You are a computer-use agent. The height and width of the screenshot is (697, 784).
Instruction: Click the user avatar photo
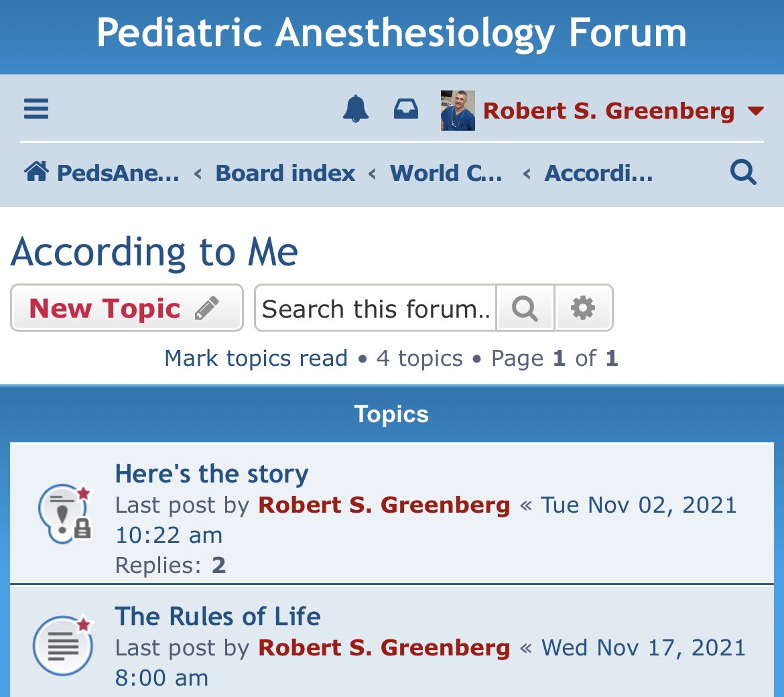458,110
